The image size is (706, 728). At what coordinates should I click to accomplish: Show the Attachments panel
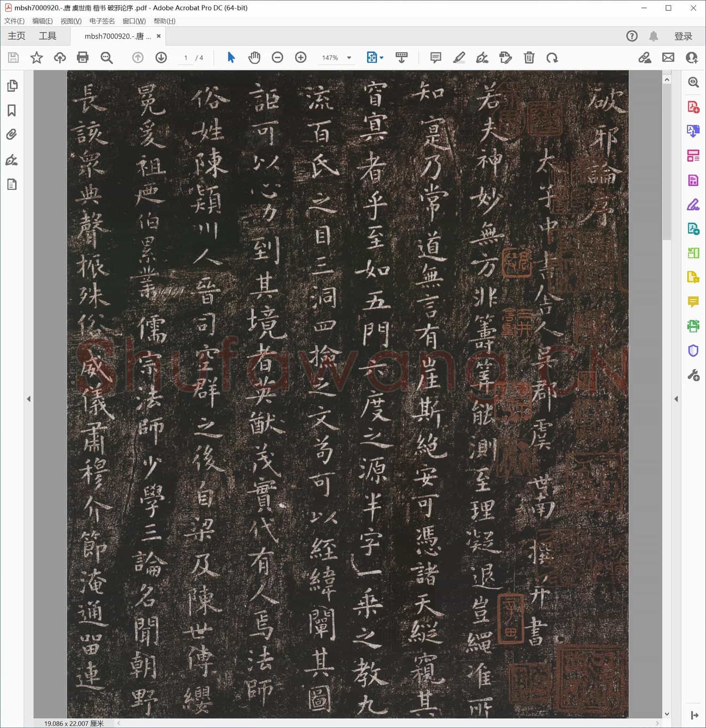coord(12,135)
